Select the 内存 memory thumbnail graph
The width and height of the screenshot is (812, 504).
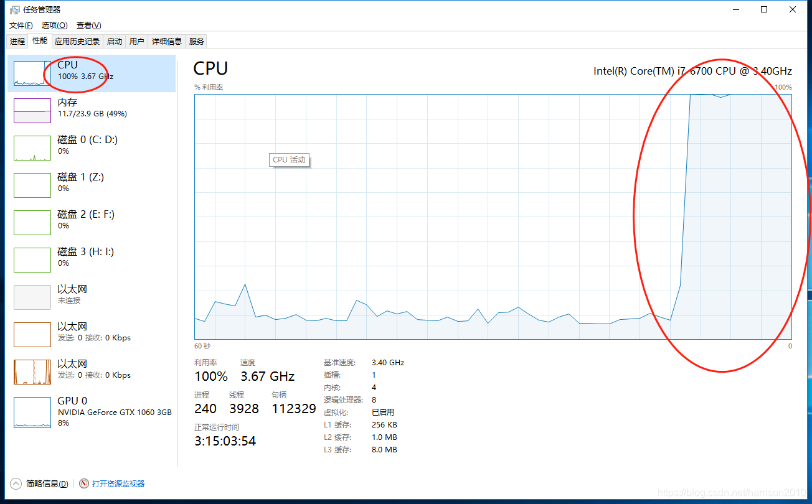(x=32, y=111)
